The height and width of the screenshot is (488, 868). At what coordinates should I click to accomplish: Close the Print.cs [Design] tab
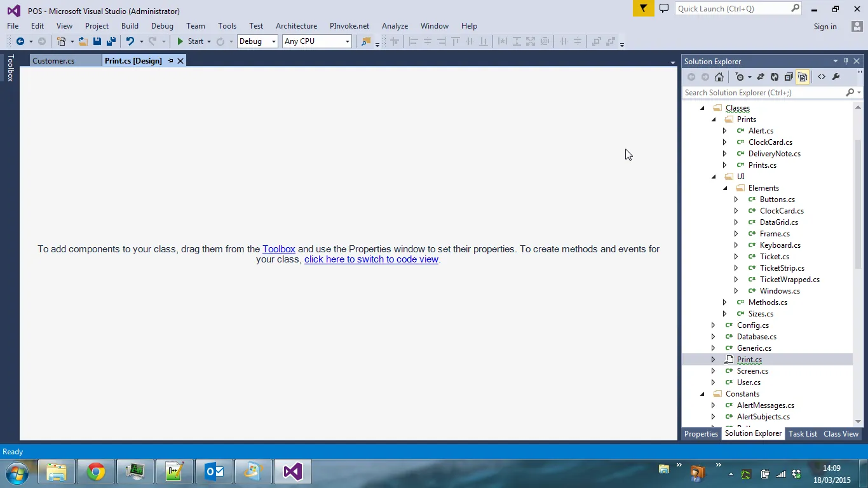[180, 61]
